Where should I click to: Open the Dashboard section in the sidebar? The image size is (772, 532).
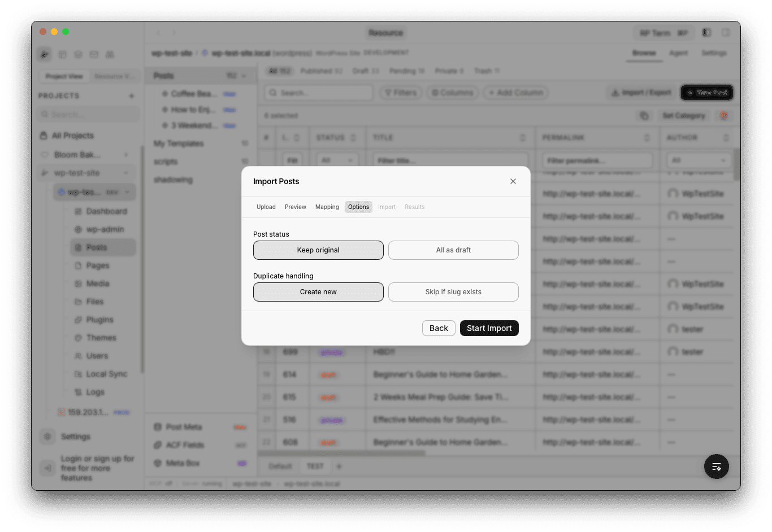pyautogui.click(x=107, y=211)
